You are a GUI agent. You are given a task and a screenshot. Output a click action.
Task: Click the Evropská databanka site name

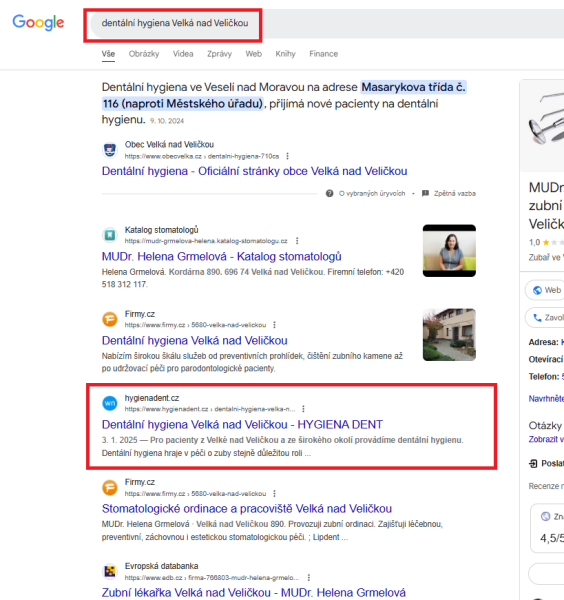point(161,566)
